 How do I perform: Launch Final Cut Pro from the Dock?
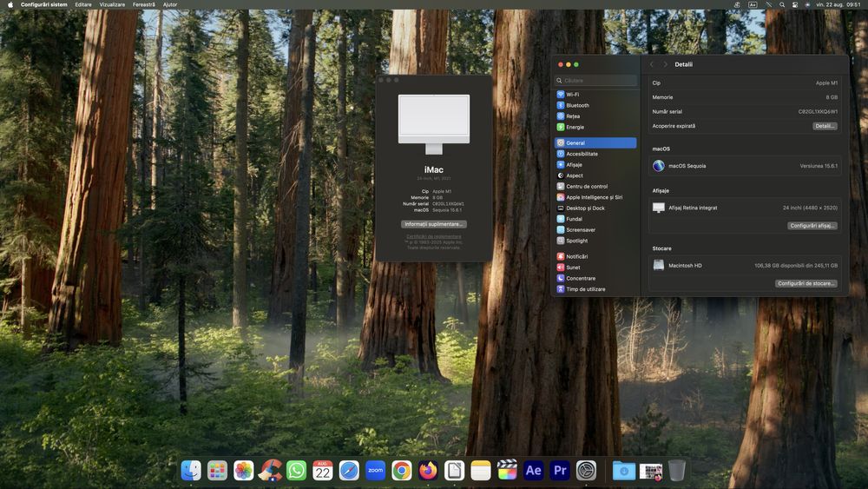click(507, 471)
